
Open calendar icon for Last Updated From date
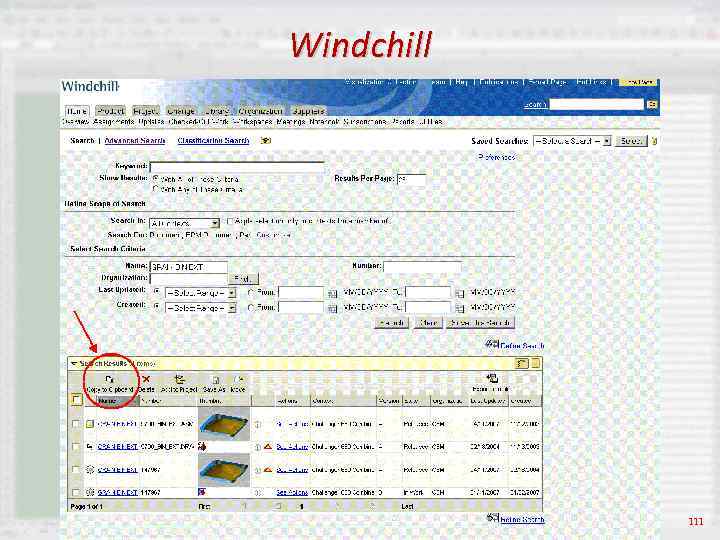point(332,293)
